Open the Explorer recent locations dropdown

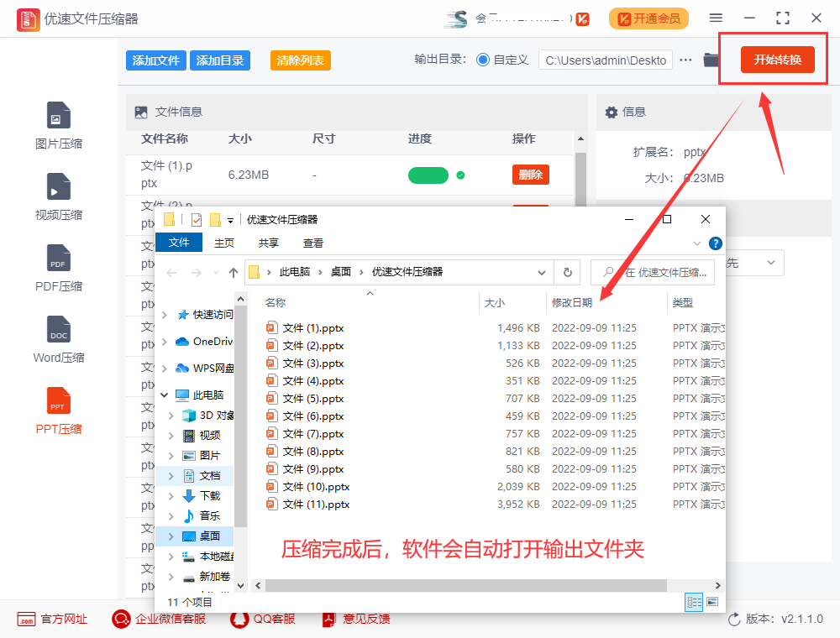216,273
